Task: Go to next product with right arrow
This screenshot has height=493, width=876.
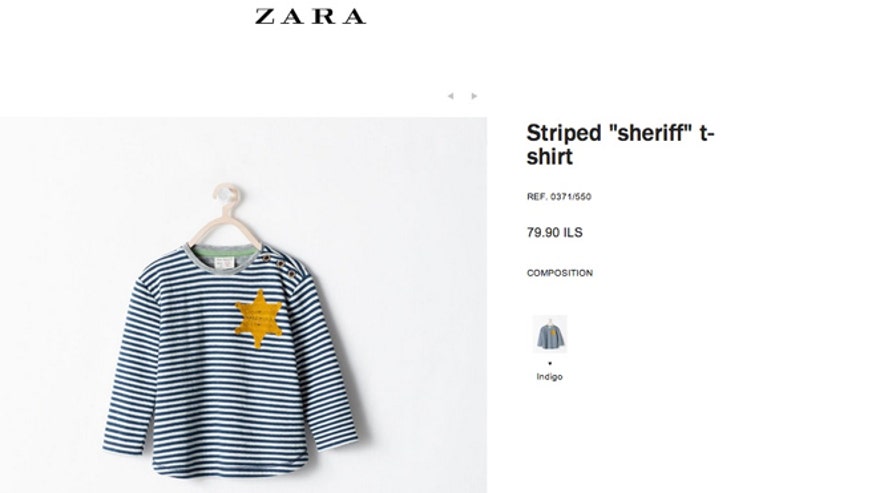Action: 474,96
